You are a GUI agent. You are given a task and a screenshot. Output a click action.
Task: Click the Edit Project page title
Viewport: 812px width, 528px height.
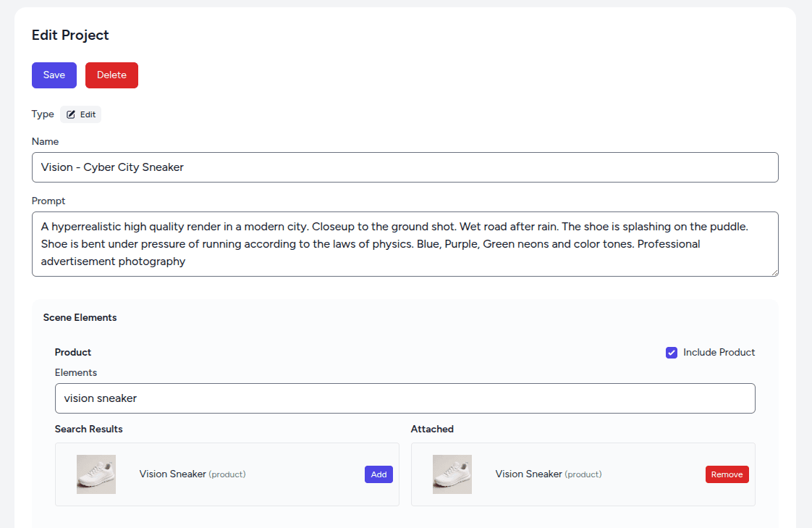pos(70,35)
